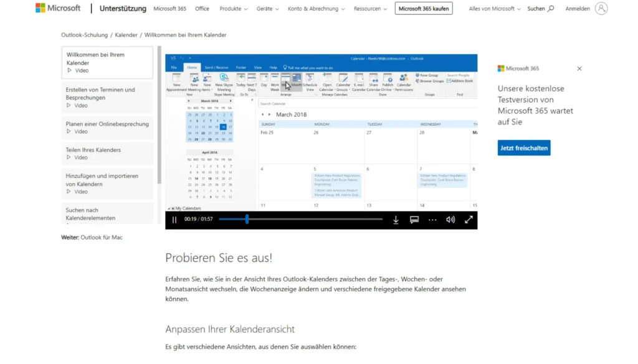Click Calendar Groups ribbon icon
The image size is (638, 364).
pos(343,83)
